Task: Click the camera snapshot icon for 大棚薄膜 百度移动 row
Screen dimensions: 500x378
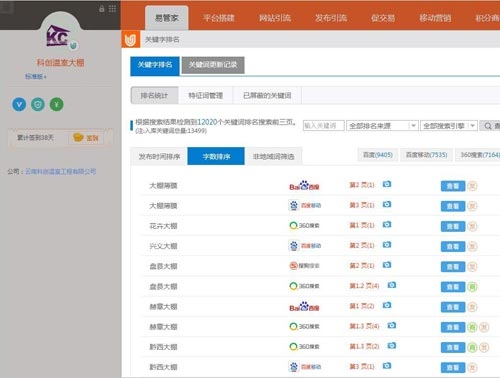Action: [387, 204]
